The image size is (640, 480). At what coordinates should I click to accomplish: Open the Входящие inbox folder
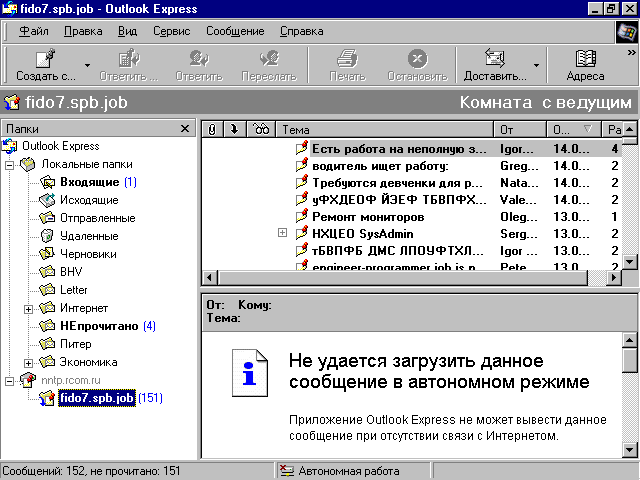[x=89, y=182]
